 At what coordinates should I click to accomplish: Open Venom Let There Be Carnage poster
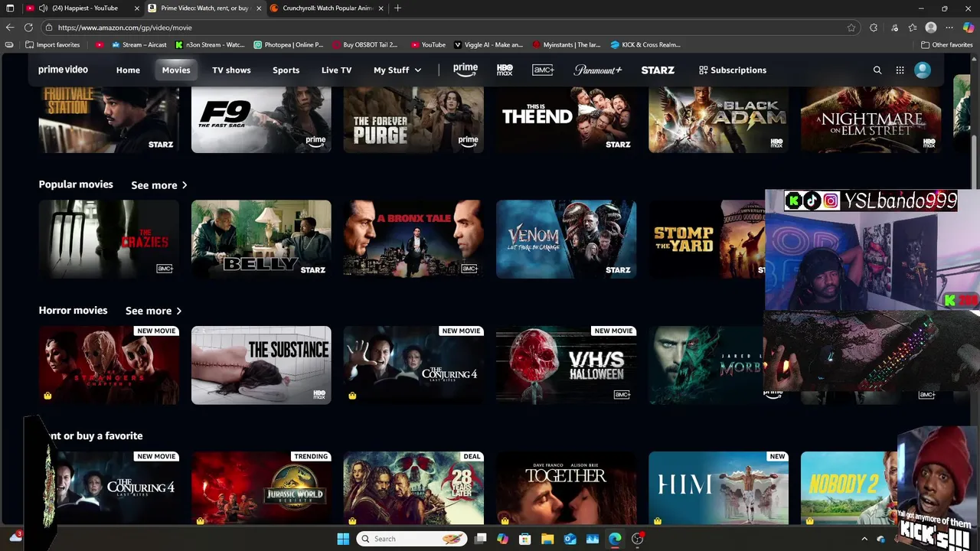[566, 239]
